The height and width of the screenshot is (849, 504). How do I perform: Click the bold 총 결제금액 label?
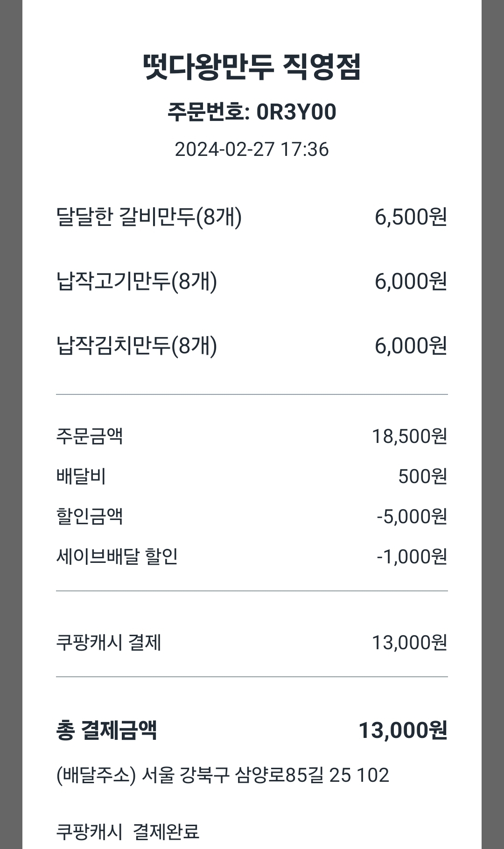point(106,730)
